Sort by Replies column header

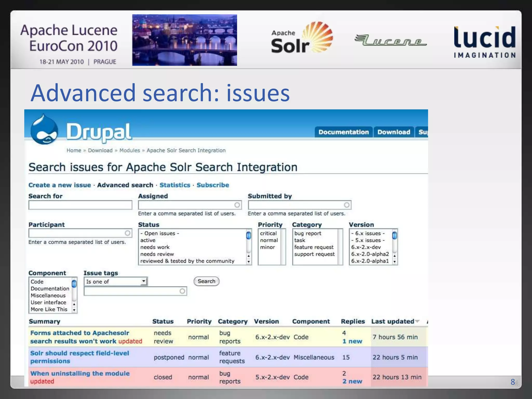click(x=353, y=321)
